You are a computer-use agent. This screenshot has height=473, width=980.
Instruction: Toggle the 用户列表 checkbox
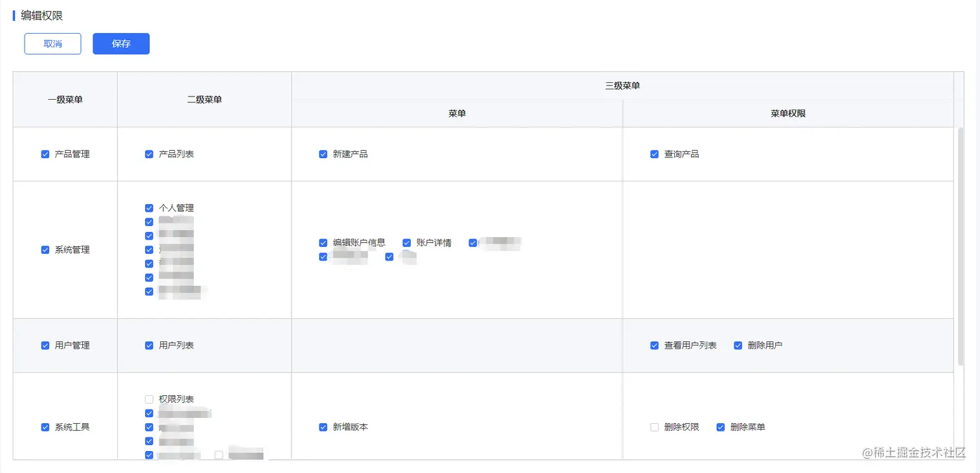click(x=149, y=345)
